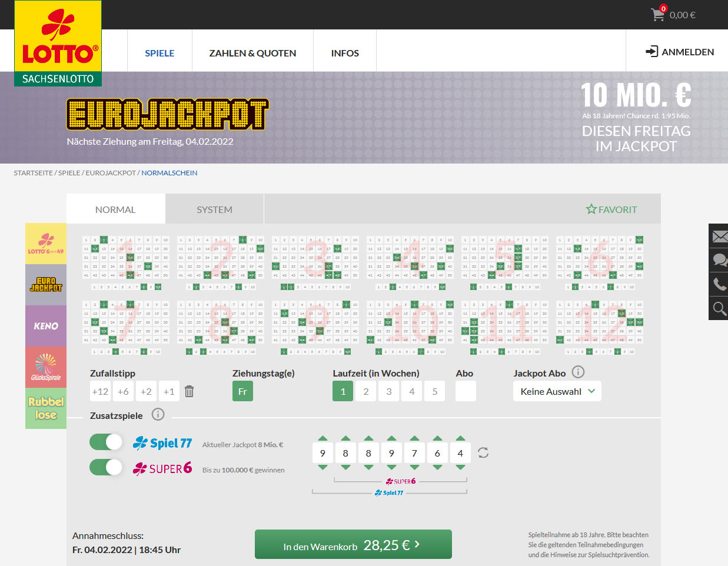Tick the Abo checkbox
This screenshot has height=566, width=728.
466,391
